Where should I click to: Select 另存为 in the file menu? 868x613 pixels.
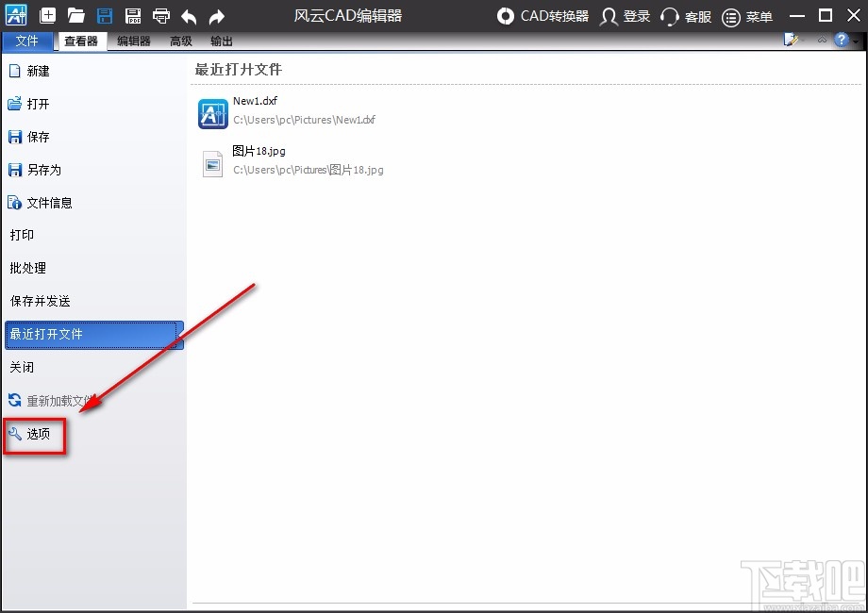43,170
